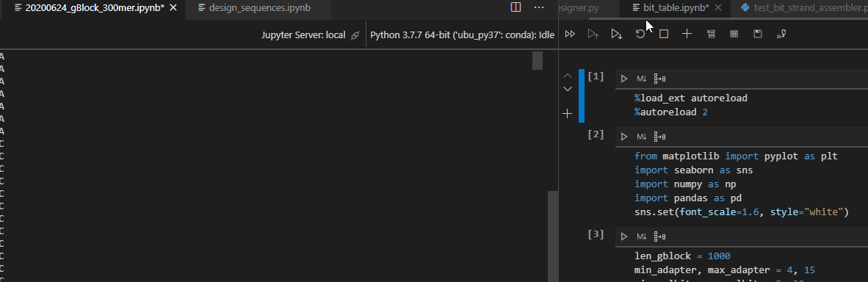This screenshot has height=282, width=868.
Task: Click 'len_gblock = 1000' line
Action: pyautogui.click(x=682, y=256)
